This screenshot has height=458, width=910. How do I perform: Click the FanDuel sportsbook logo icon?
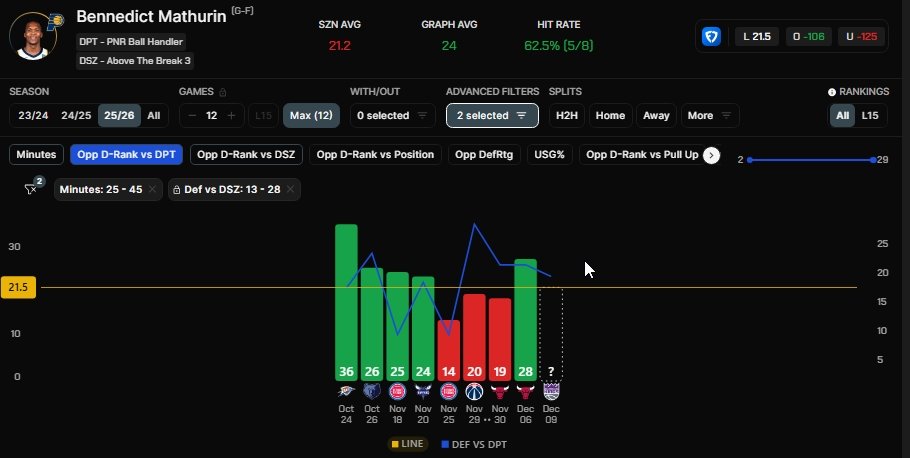[711, 37]
